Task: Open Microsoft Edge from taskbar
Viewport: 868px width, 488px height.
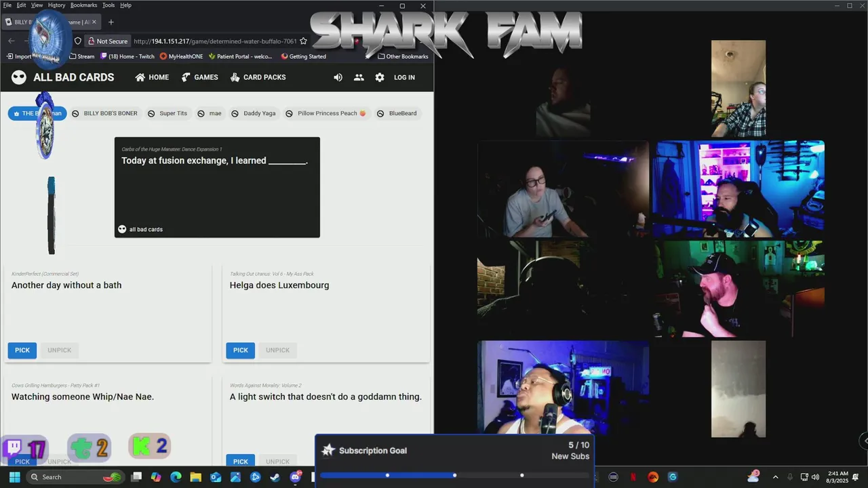Action: [176, 477]
